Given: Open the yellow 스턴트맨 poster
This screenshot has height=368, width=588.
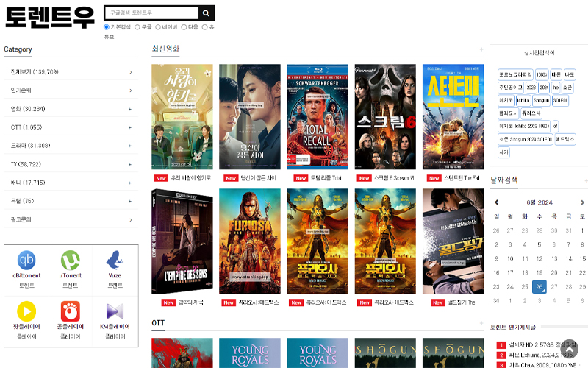Looking at the screenshot, I should [x=453, y=117].
